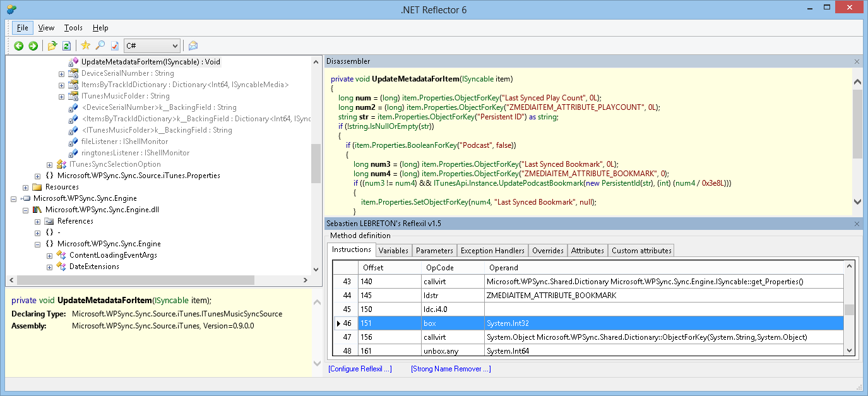Click the disassembler pane vertical scrollbar thumb
This screenshot has height=396, width=868.
tap(857, 123)
